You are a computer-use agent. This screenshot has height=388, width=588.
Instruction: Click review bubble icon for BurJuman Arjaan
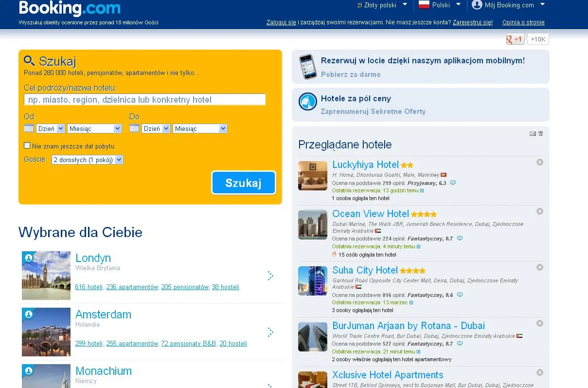coord(460,344)
